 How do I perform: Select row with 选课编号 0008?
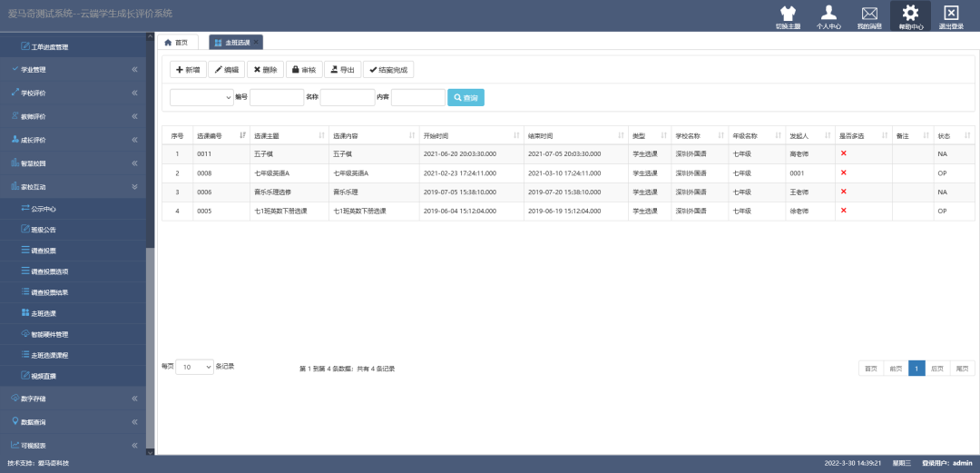coord(568,173)
